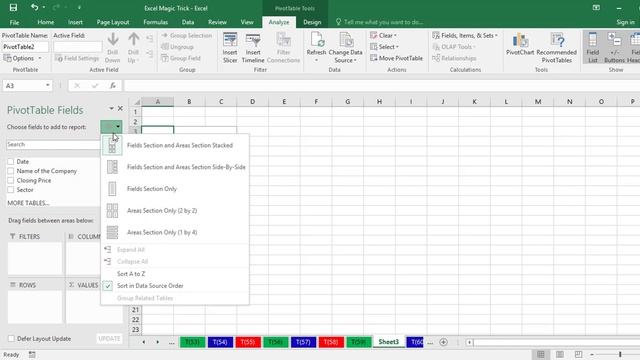Insert a Timeline filter
Image resolution: width=640 pixels, height=360 pixels.
coord(253,48)
